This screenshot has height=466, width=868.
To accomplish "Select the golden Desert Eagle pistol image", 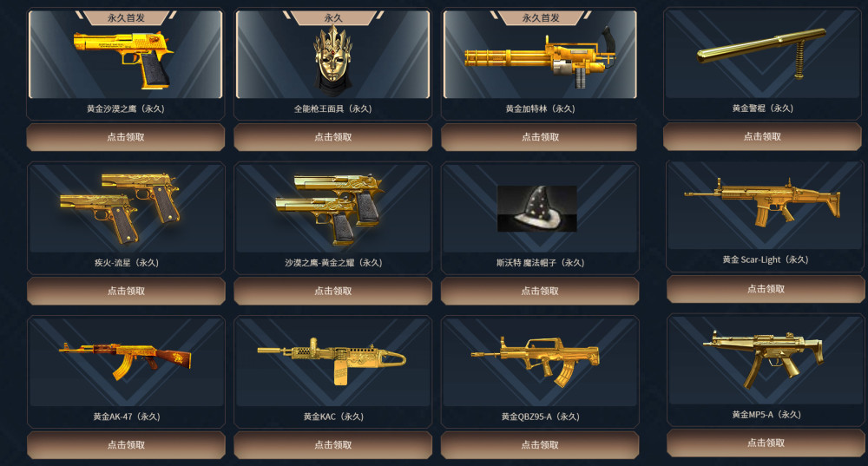I will pos(123,59).
